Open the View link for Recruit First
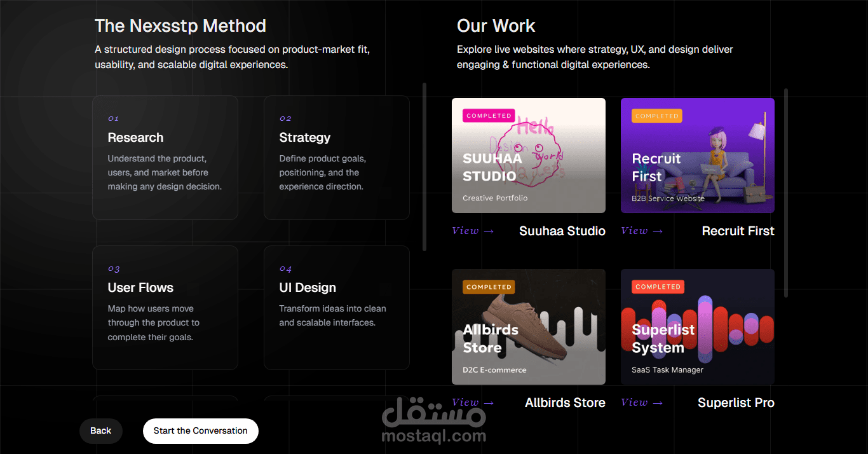This screenshot has height=454, width=868. click(642, 231)
